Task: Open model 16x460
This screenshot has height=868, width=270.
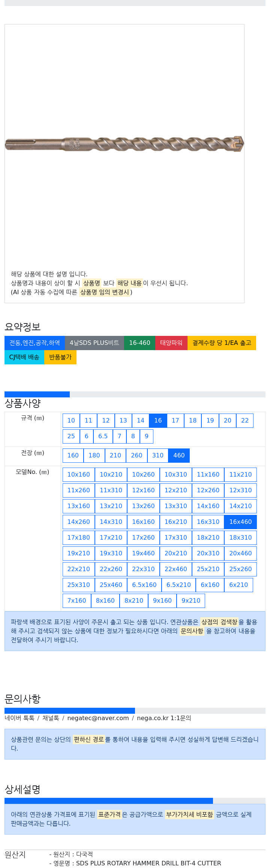Action: click(x=240, y=522)
